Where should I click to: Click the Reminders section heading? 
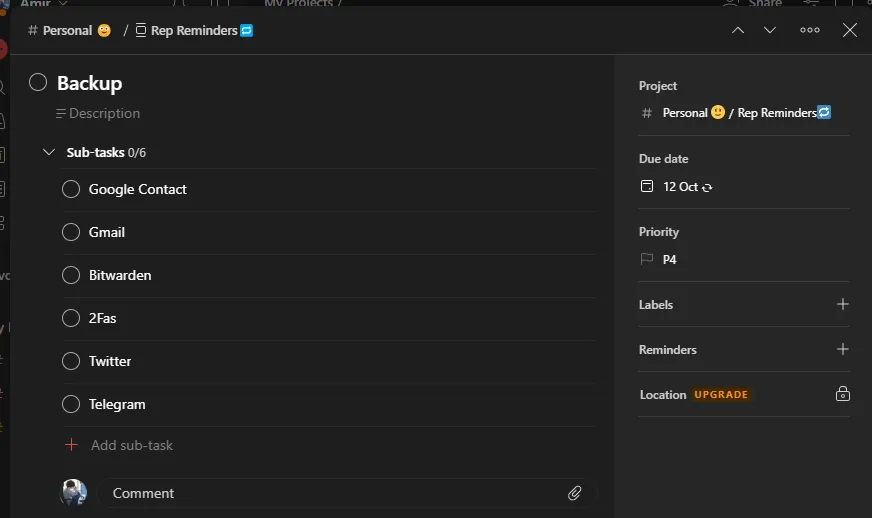point(667,350)
